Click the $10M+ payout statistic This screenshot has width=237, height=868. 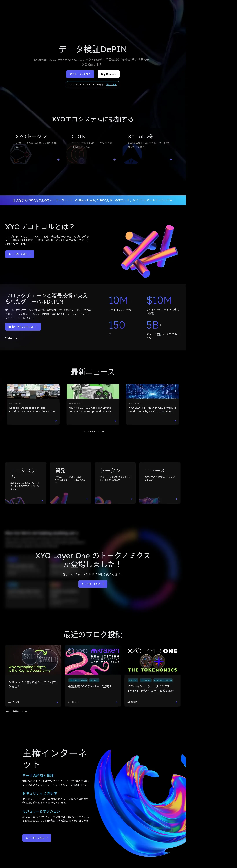[161, 300]
